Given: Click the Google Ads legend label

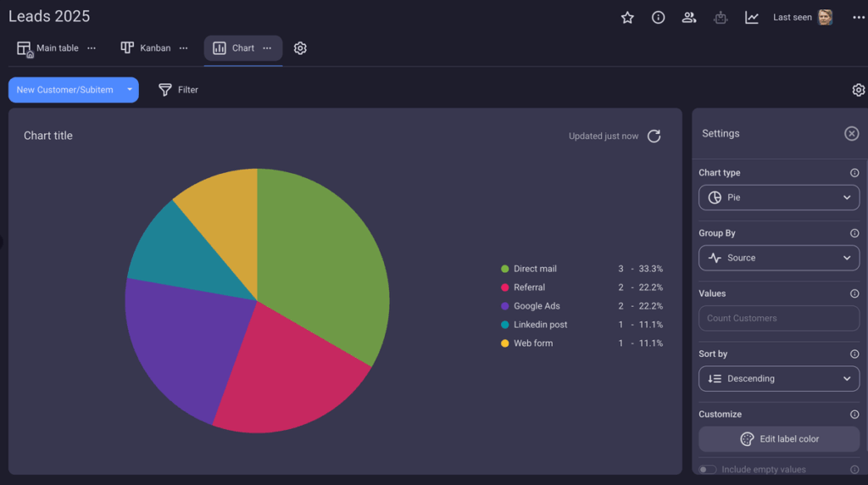Looking at the screenshot, I should [x=537, y=306].
